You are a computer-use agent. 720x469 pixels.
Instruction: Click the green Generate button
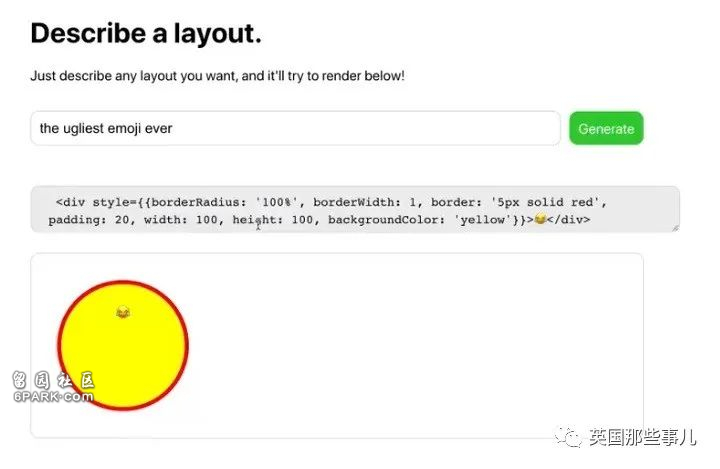point(606,128)
